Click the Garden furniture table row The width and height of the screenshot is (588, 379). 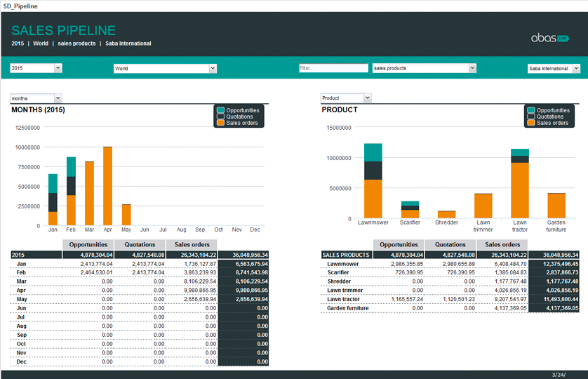(x=347, y=307)
